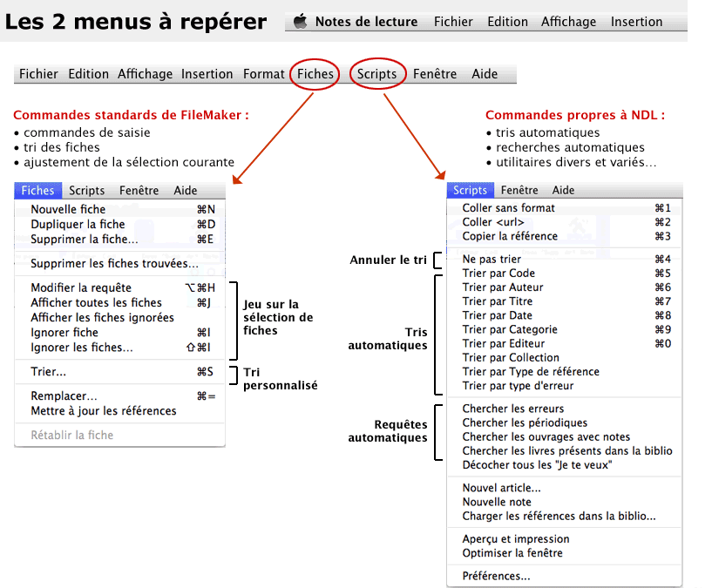
Task: Choose Trier par Auteur
Action: [565, 287]
